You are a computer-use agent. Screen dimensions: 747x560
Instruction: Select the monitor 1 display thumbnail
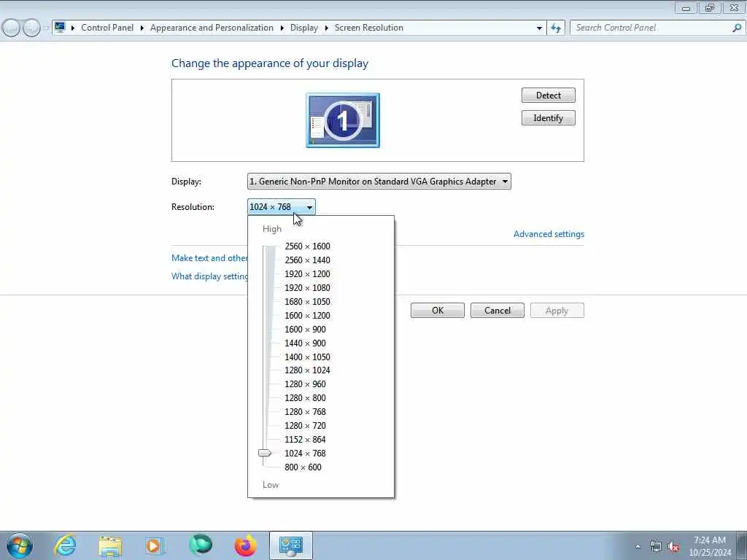(343, 120)
